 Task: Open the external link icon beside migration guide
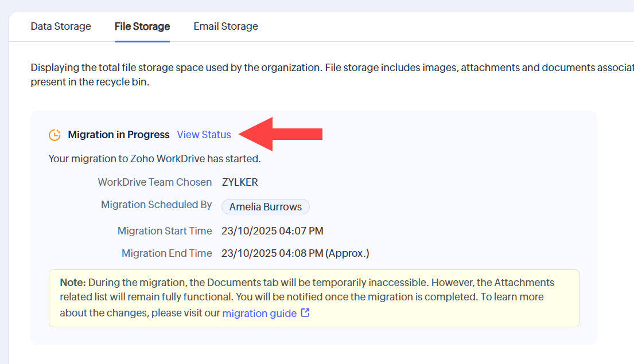pyautogui.click(x=305, y=313)
